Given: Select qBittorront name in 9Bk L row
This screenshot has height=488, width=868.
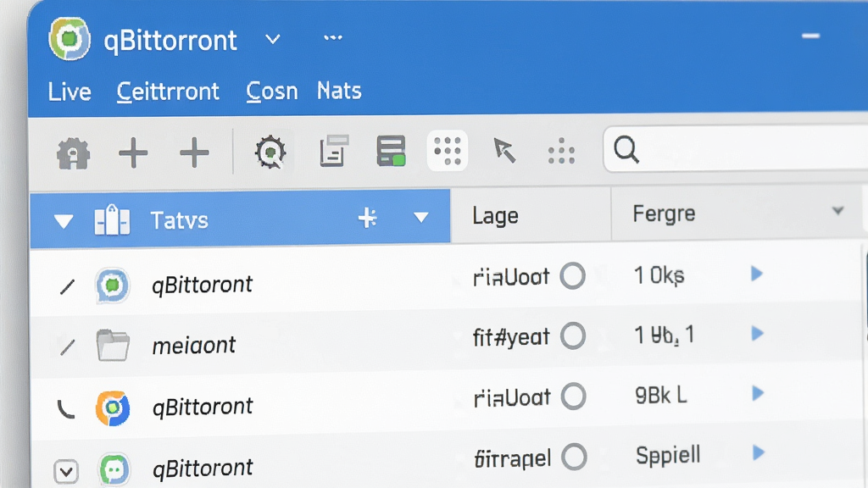Looking at the screenshot, I should pyautogui.click(x=203, y=408).
